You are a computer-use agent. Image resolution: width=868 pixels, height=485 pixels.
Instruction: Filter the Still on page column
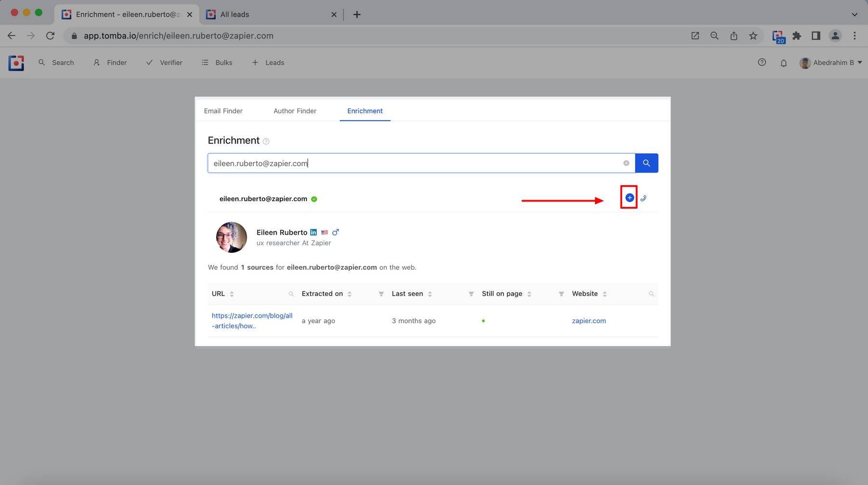click(x=561, y=294)
